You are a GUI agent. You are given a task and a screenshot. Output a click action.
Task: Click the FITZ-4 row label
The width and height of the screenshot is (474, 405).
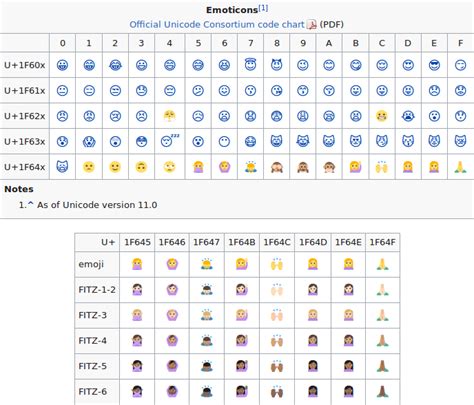[93, 340]
